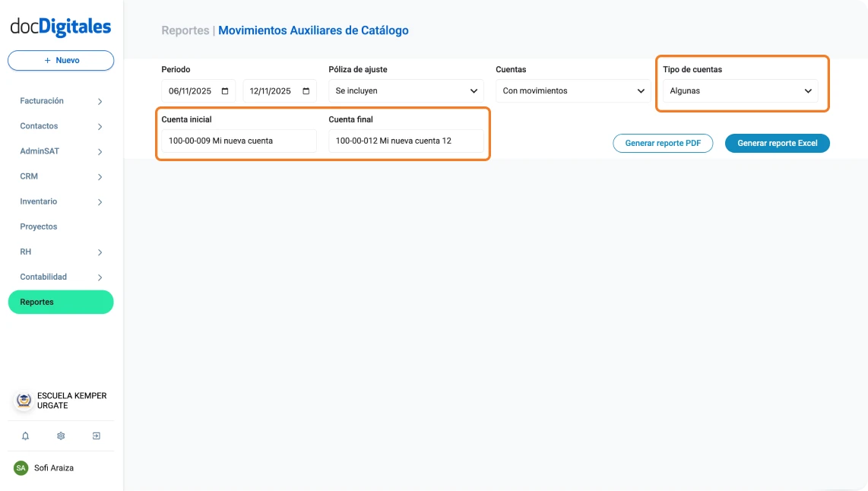
Task: Open the notifications bell icon
Action: click(x=25, y=436)
